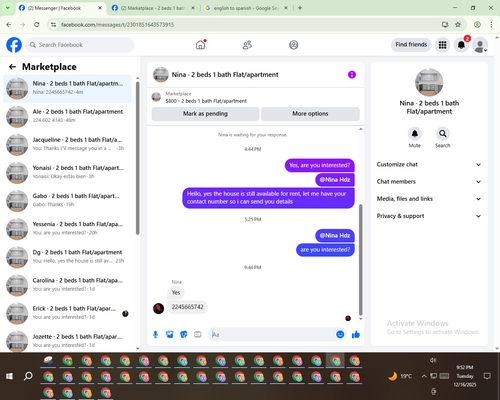Screen dimensions: 500x400
Task: Switch to the Messenger | Facebook tab
Action: pos(61,8)
